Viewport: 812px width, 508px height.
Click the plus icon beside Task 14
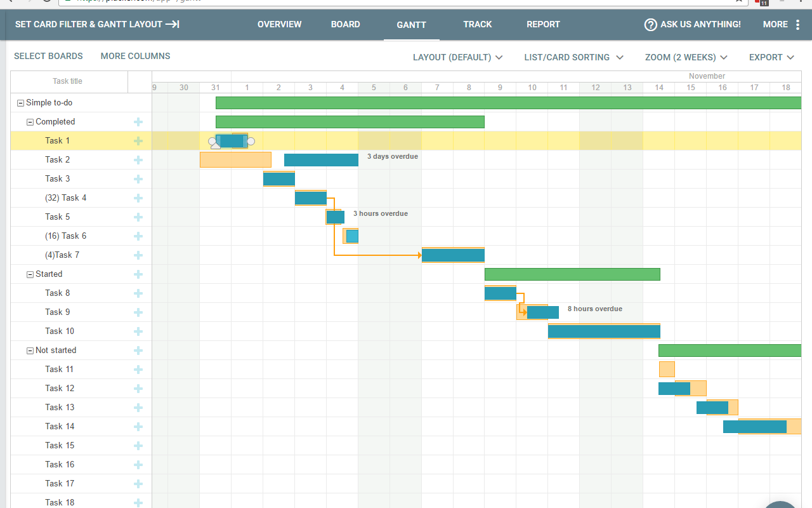click(138, 427)
